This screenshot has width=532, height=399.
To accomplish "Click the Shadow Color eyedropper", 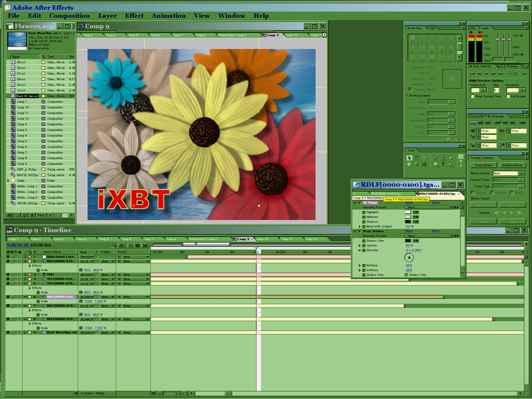I will click(416, 241).
